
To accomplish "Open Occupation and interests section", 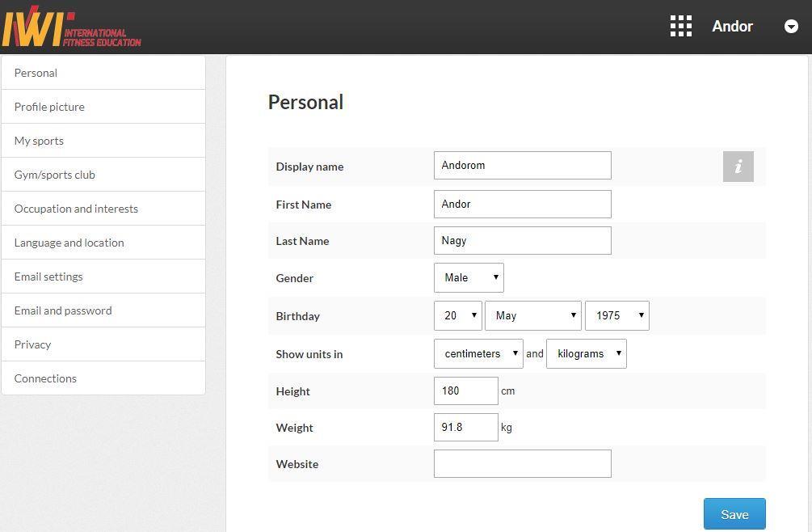I will pyautogui.click(x=103, y=209).
